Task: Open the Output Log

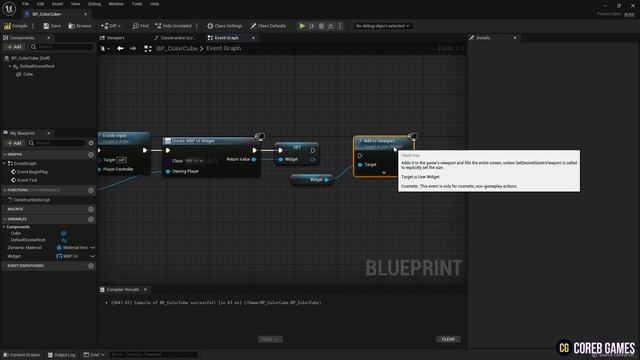Action: pyautogui.click(x=61, y=355)
